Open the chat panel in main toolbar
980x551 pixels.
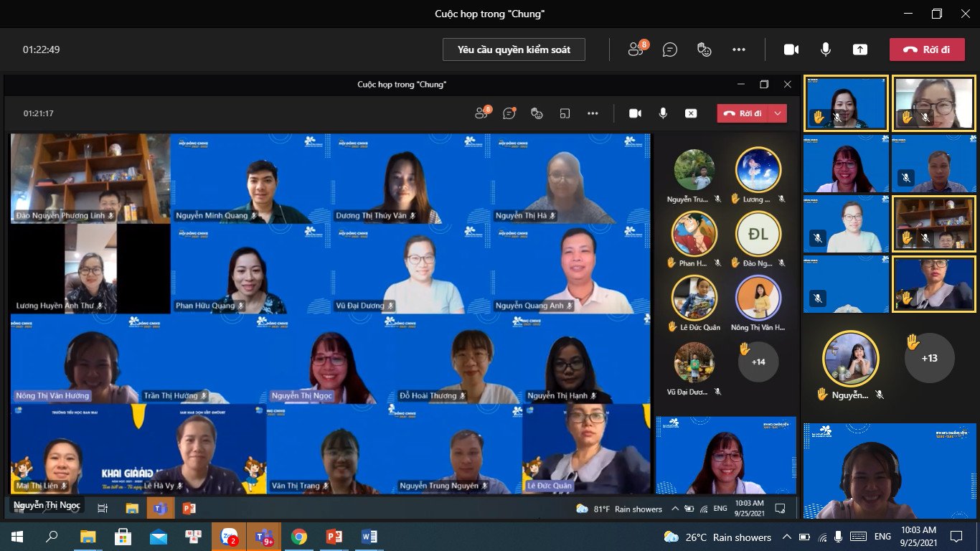point(670,49)
